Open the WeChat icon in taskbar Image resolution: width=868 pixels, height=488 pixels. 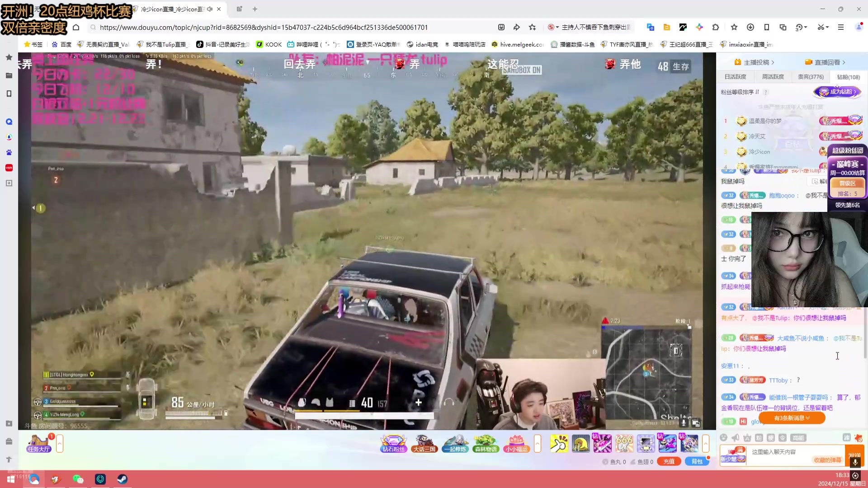point(78,479)
